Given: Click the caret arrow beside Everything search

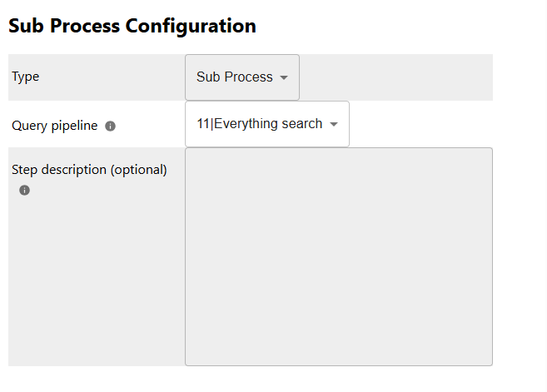Looking at the screenshot, I should tap(334, 124).
